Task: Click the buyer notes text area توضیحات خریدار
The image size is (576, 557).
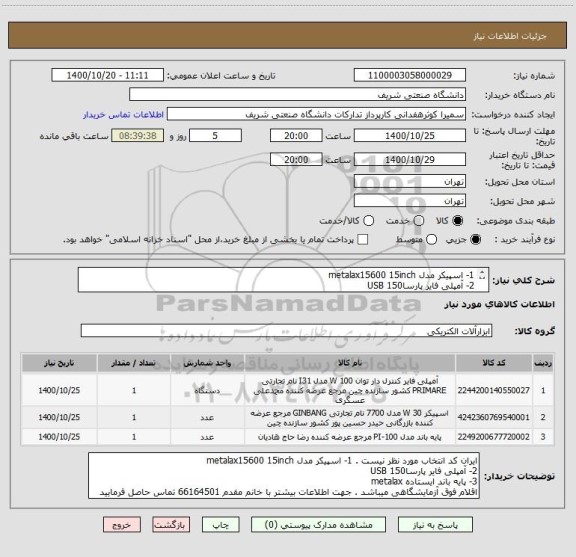Action: (x=284, y=476)
